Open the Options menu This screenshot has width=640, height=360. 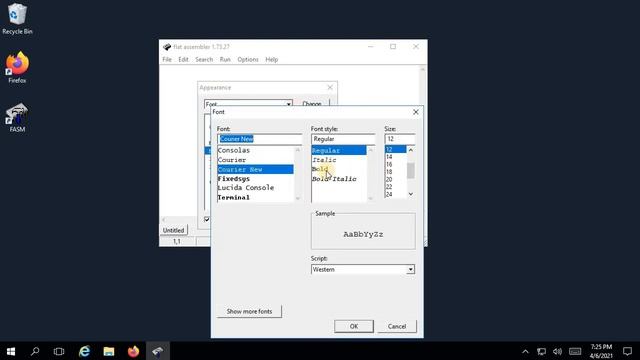248,60
